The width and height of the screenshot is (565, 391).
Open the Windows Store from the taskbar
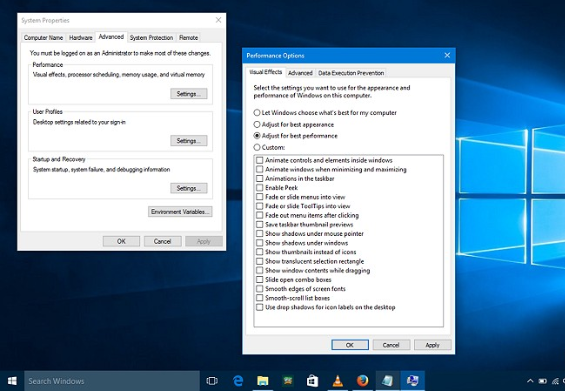tap(312, 381)
